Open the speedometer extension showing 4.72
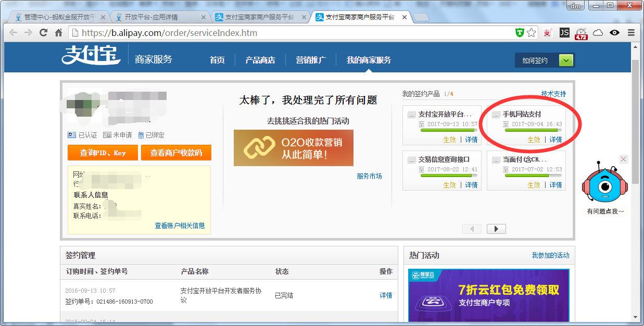Image resolution: width=644 pixels, height=326 pixels. pos(581,33)
